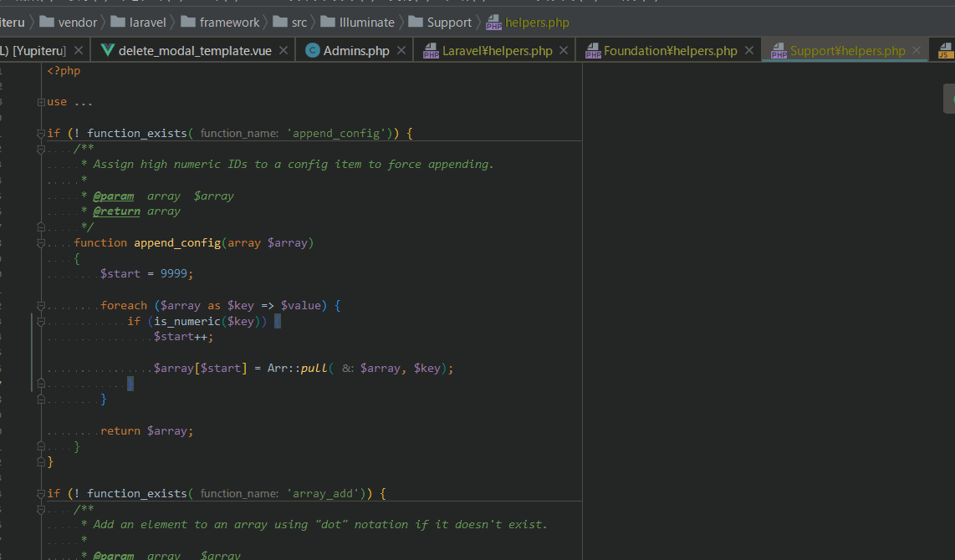This screenshot has width=955, height=560.
Task: Expand the folded 'use ...' imports block
Action: click(x=40, y=102)
